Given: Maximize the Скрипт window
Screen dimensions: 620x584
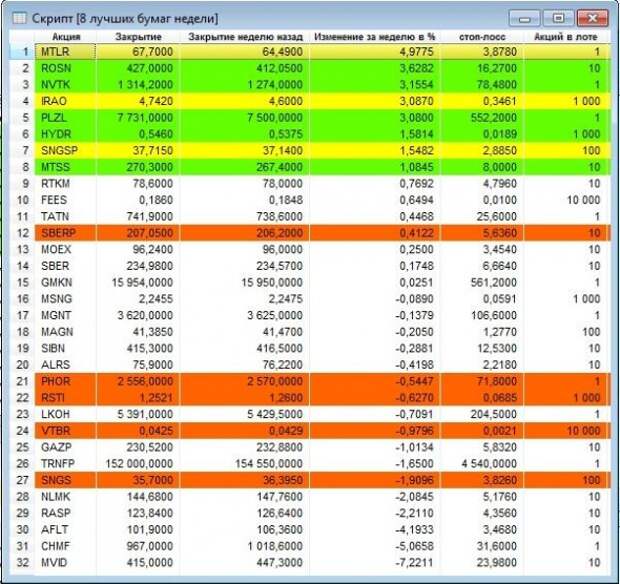Looking at the screenshot, I should click(x=558, y=18).
